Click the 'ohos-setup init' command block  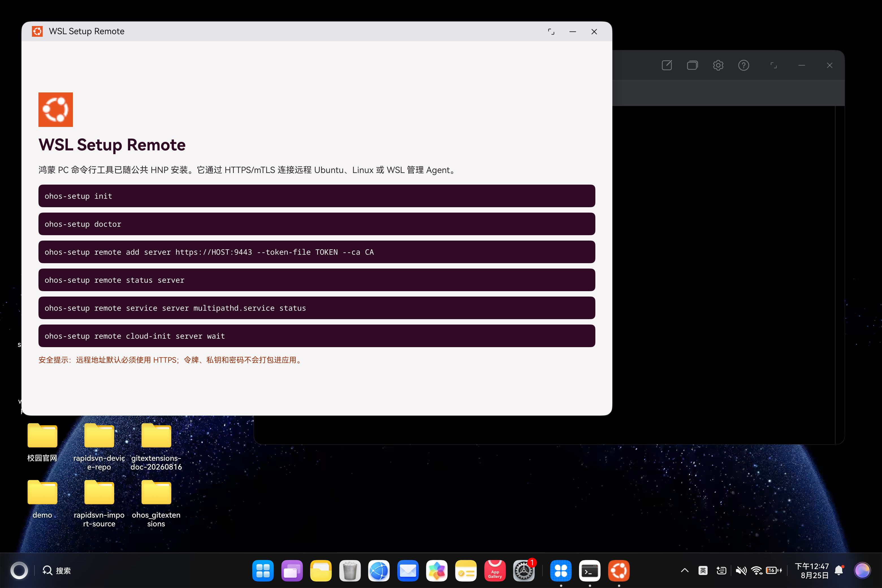(x=317, y=196)
